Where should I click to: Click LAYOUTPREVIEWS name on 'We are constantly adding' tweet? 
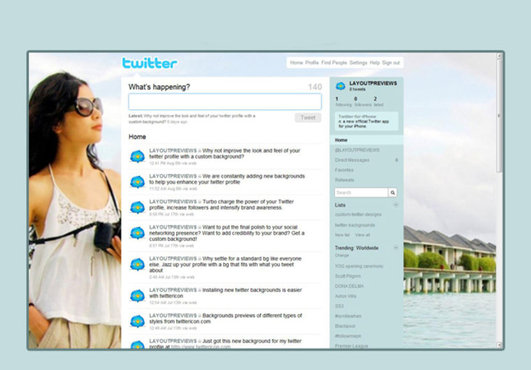tap(173, 176)
